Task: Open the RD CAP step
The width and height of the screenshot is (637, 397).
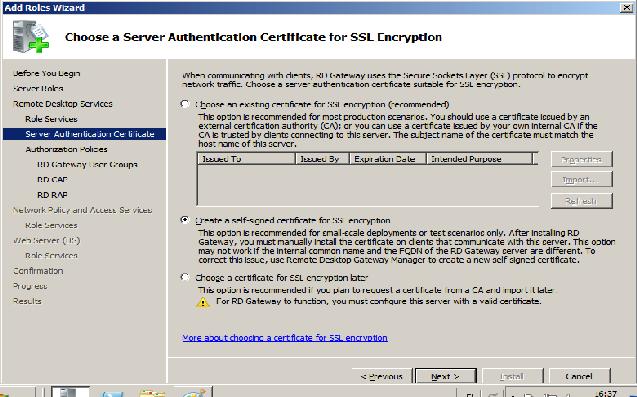Action: (x=52, y=180)
